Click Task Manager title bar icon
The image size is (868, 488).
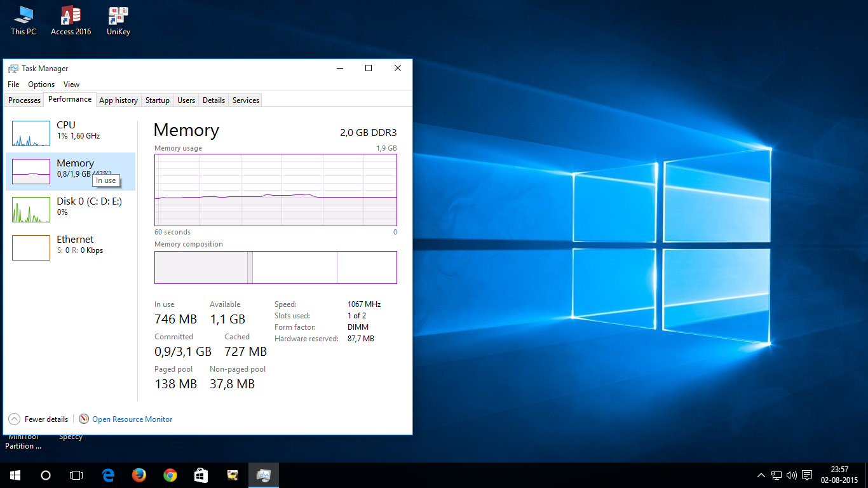[13, 69]
